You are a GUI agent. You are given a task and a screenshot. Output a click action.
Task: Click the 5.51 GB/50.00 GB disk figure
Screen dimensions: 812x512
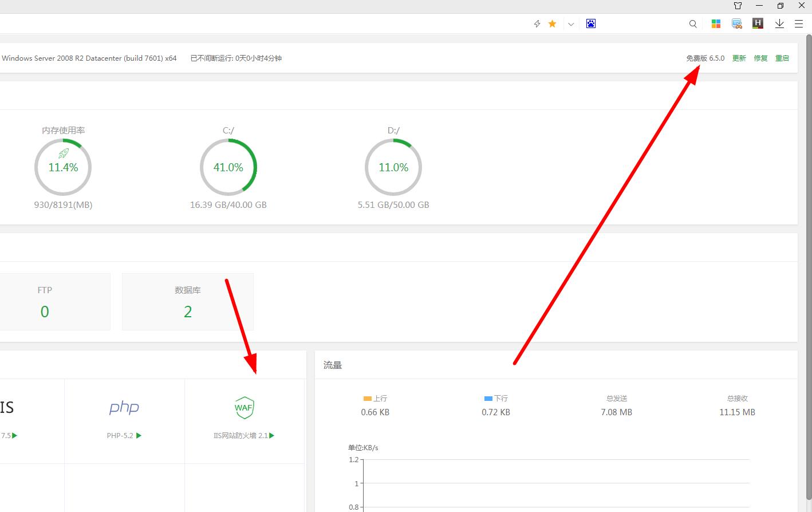tap(393, 204)
